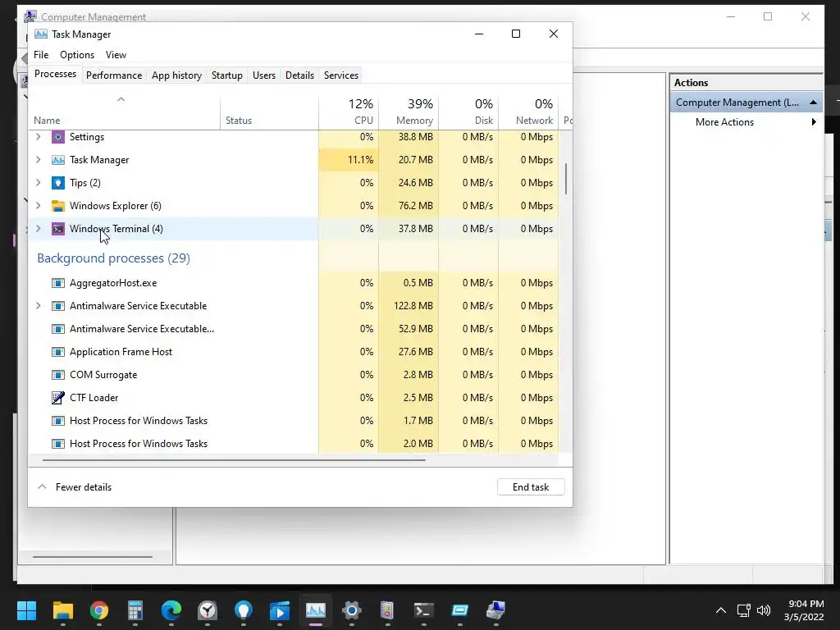The image size is (840, 630).
Task: Click the End task button
Action: 531,487
